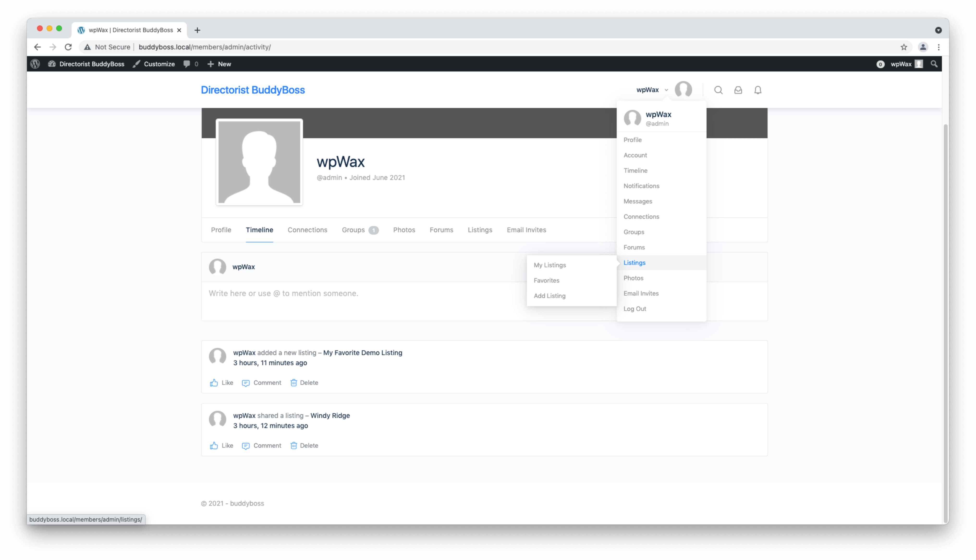Click the WordPress logo in the admin bar
Screen dimensions: 976x560
pyautogui.click(x=35, y=64)
